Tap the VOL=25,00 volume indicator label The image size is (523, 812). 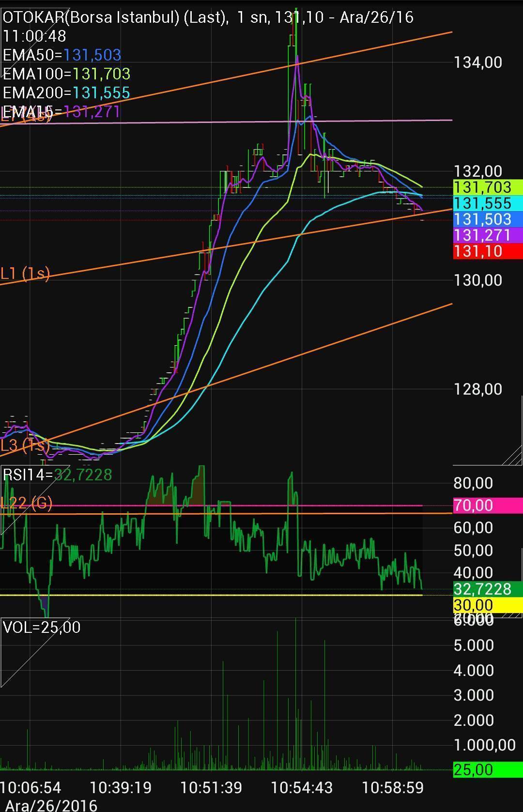tap(42, 628)
